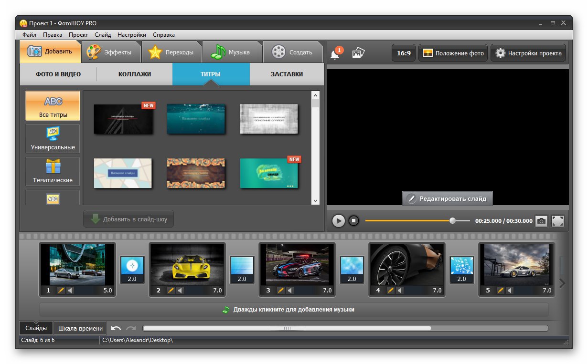Screen dimensions: 588x364
Task: Open the Правка menu
Action: pyautogui.click(x=52, y=35)
